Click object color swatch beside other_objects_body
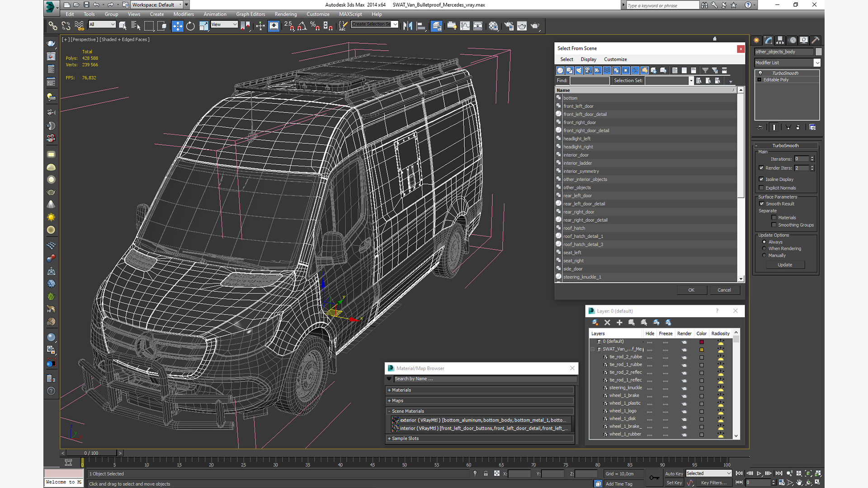868x488 pixels. point(819,52)
